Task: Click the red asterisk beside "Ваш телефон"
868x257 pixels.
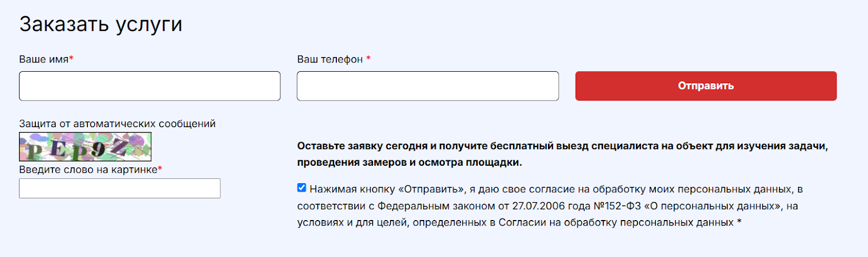Action: point(368,59)
